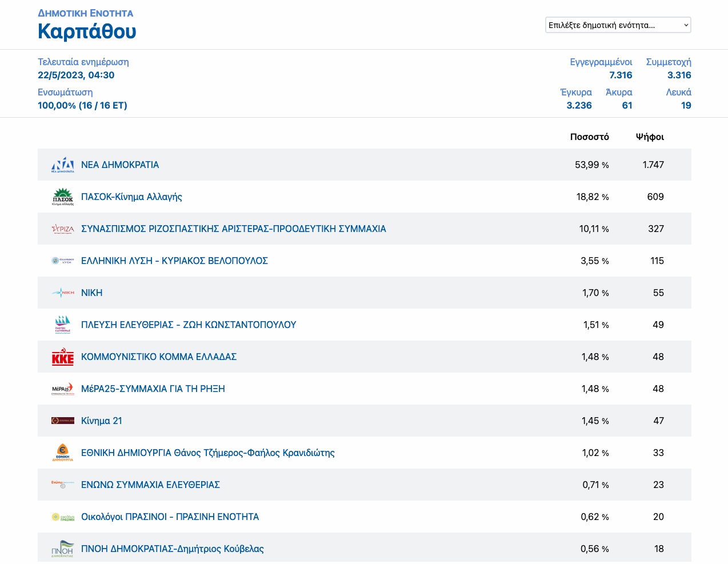Open the ΠΑΣΟΚ-Κίνημα Αλλαγής link
The image size is (728, 564).
131,197
